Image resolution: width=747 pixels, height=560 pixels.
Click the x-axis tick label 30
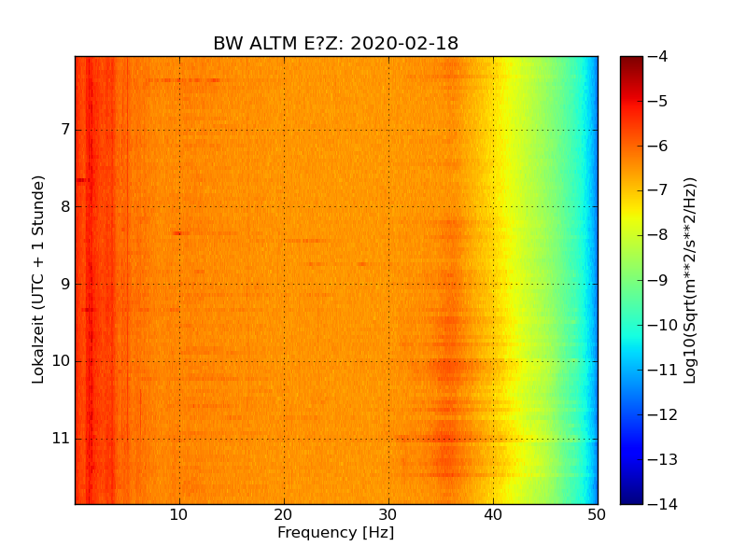click(388, 515)
